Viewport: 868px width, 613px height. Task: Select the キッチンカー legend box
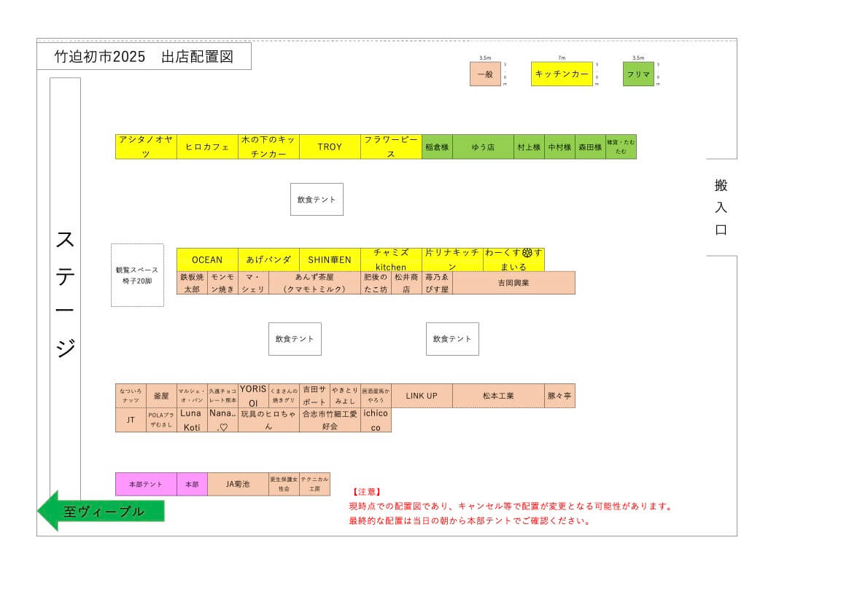(562, 74)
